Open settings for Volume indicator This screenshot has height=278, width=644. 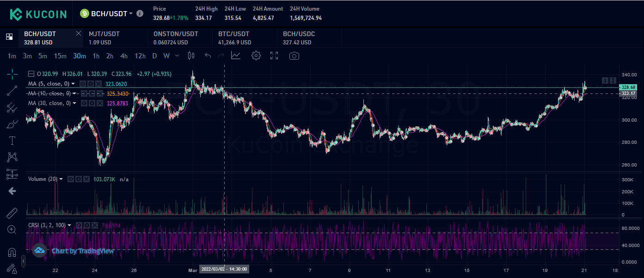point(79,179)
